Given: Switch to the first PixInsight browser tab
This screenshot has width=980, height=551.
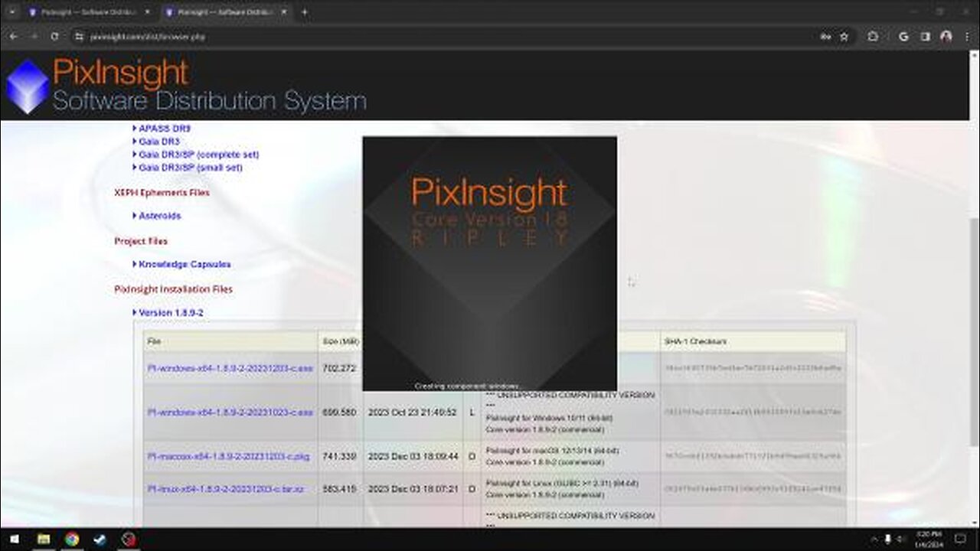Looking at the screenshot, I should click(88, 12).
